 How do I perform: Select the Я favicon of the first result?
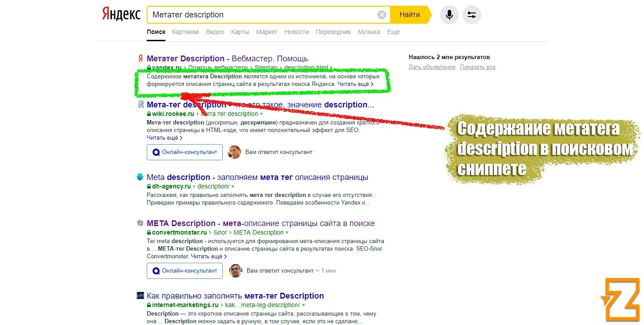[140, 58]
